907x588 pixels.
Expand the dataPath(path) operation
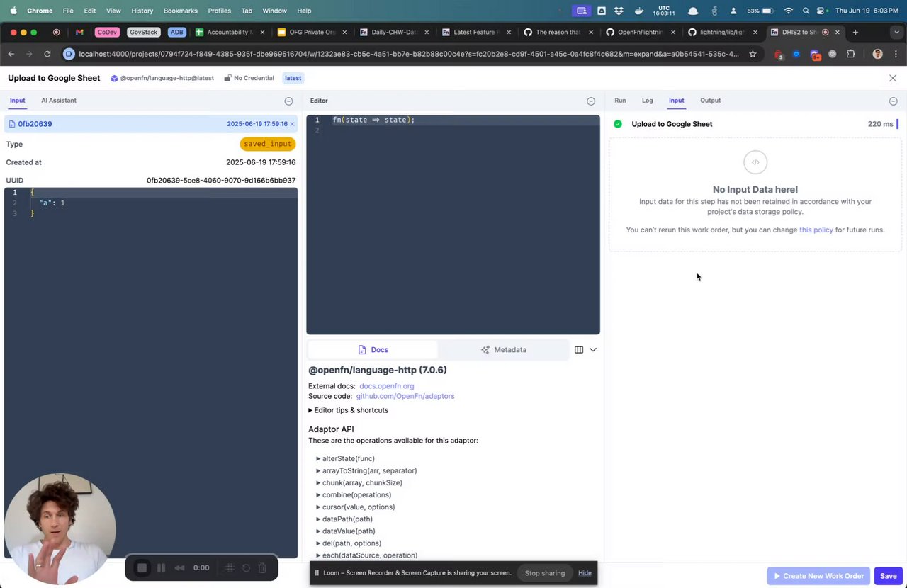click(344, 519)
